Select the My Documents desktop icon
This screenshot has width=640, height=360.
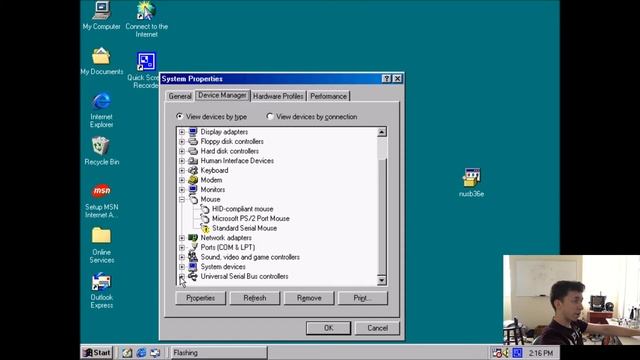(x=101, y=56)
